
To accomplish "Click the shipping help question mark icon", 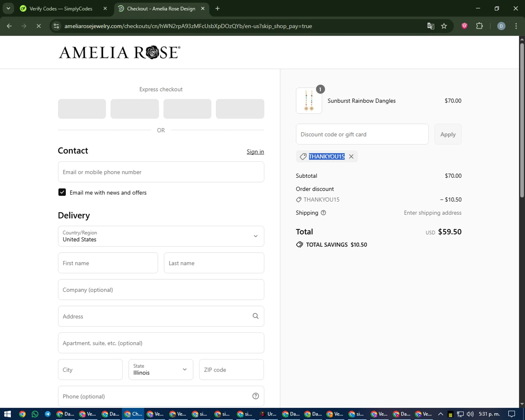I will coord(323,212).
